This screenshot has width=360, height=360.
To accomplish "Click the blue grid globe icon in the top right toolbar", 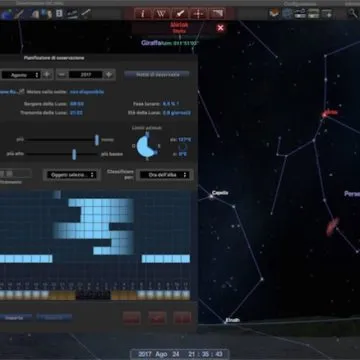I will pos(287,13).
